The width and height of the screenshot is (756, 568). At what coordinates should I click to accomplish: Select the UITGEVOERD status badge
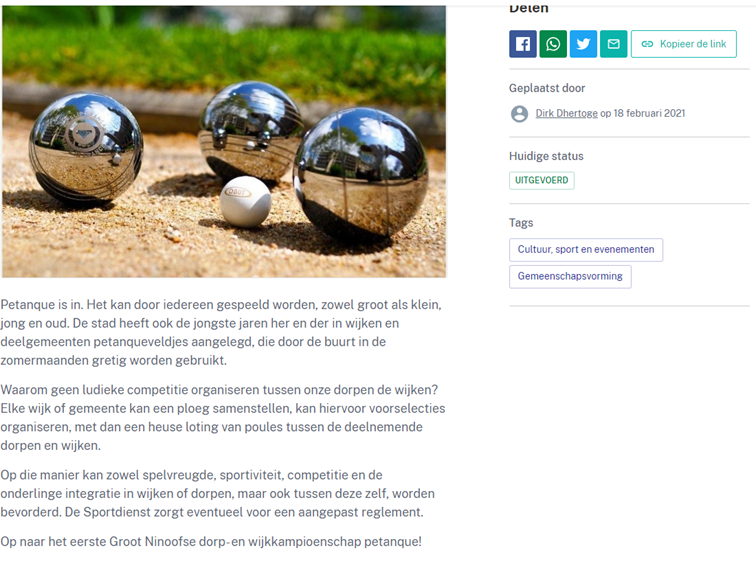click(541, 180)
